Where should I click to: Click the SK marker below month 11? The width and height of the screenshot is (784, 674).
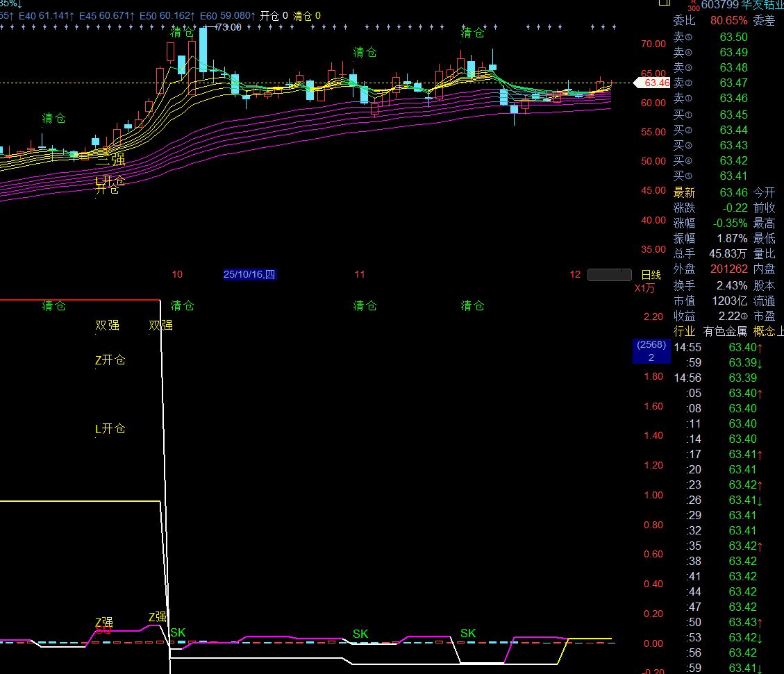[x=360, y=634]
